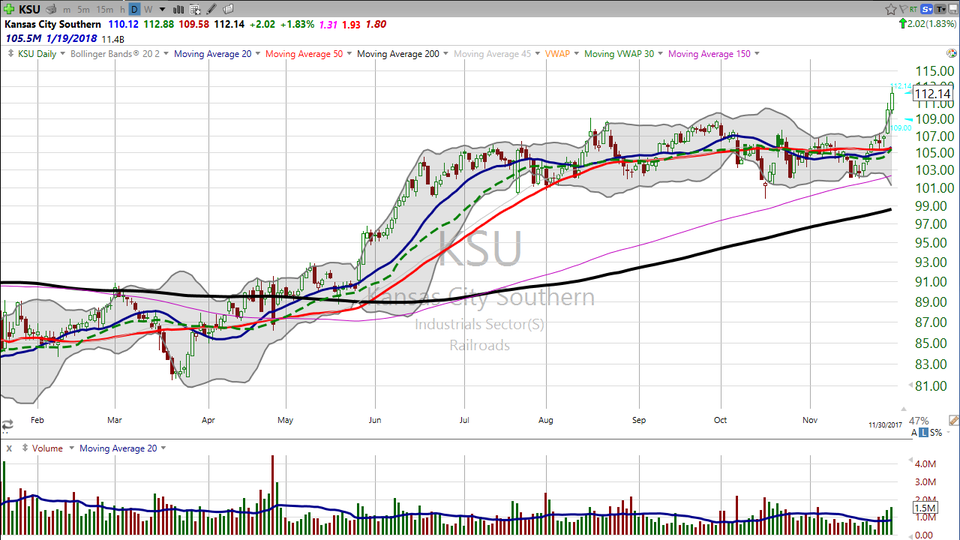This screenshot has width=960, height=540.
Task: Click the pencil annotate icon at right edge
Action: 954,420
